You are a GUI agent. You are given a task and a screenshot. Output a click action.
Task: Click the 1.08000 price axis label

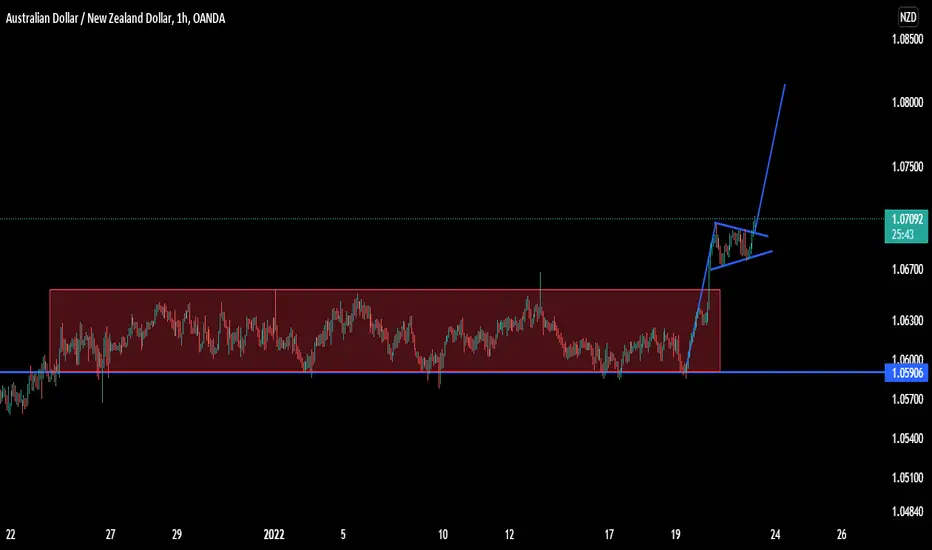[x=907, y=102]
